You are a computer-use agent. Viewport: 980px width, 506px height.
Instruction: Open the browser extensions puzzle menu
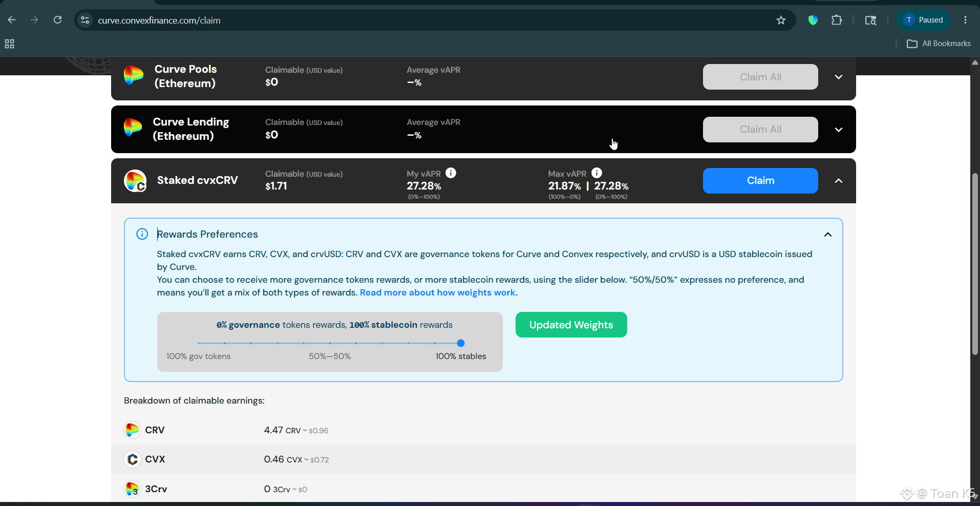point(837,20)
